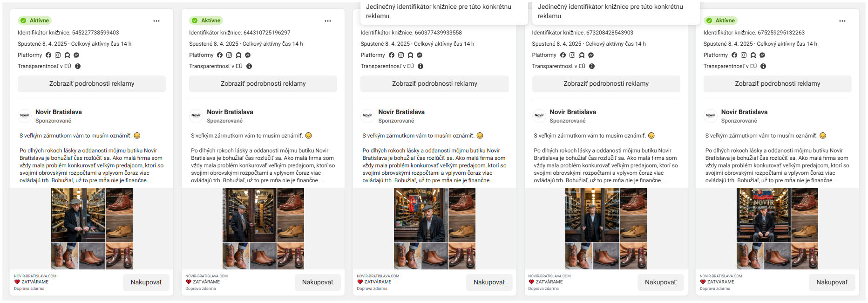This screenshot has height=303, width=868.
Task: Click Novir logo avatar in third ad
Action: [x=367, y=116]
